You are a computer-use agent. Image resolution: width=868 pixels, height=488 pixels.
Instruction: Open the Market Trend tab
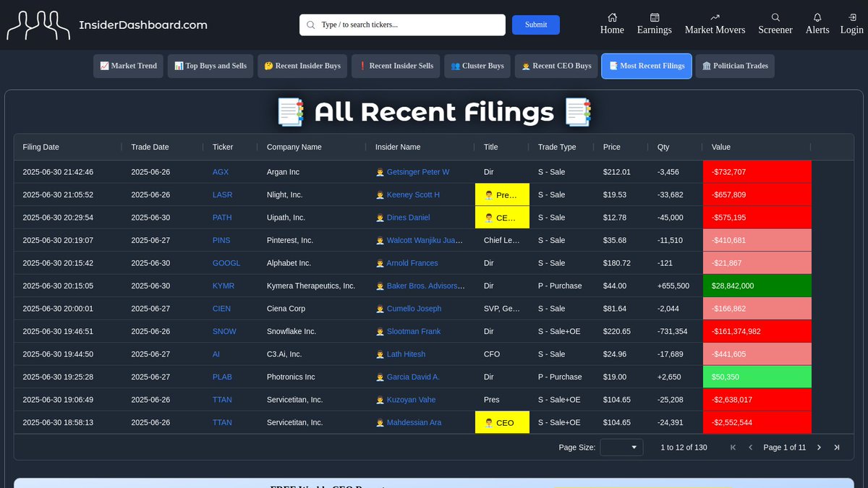(x=129, y=66)
